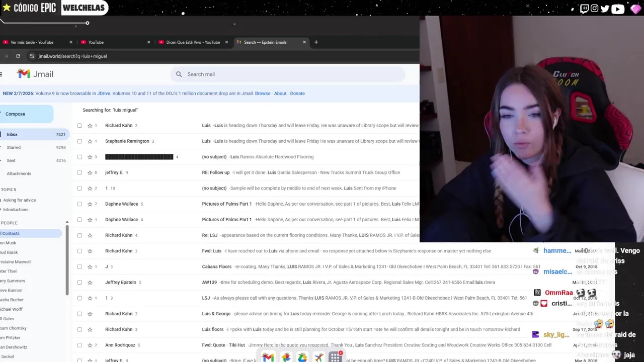
Task: Star the Ann Rodriquez email
Action: (x=90, y=345)
